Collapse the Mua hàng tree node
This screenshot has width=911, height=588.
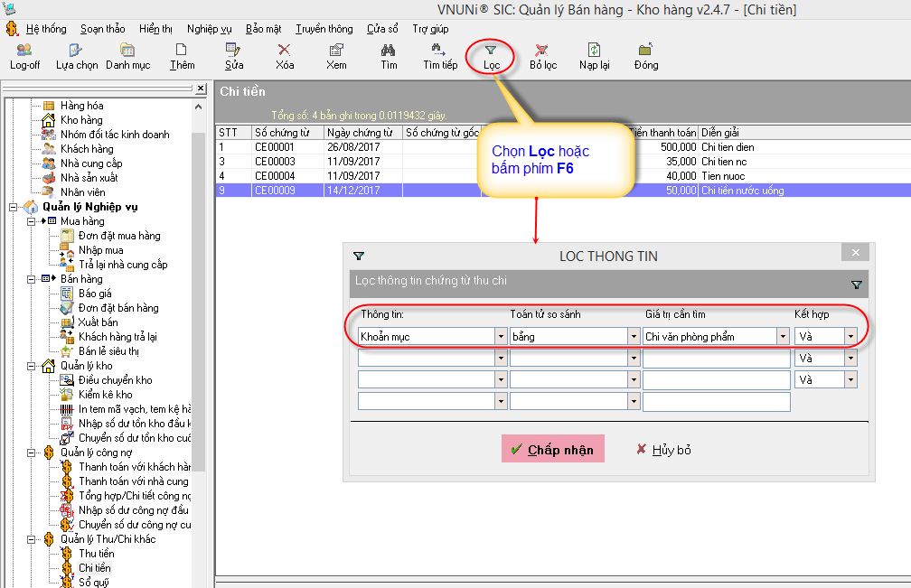tap(32, 221)
